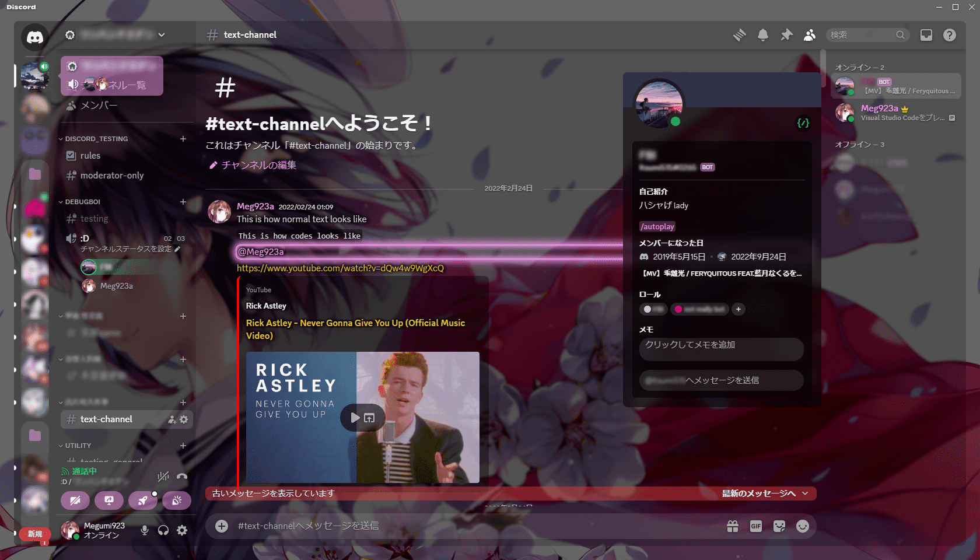The height and width of the screenshot is (560, 980).
Task: Click /autoplay command in bot profile
Action: tap(657, 226)
